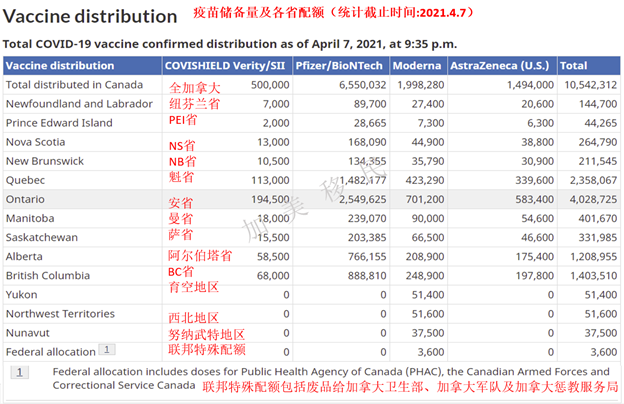Click the Federal allocation Moderna value 3,600
Viewport: 624px width, 404px height.
click(431, 352)
